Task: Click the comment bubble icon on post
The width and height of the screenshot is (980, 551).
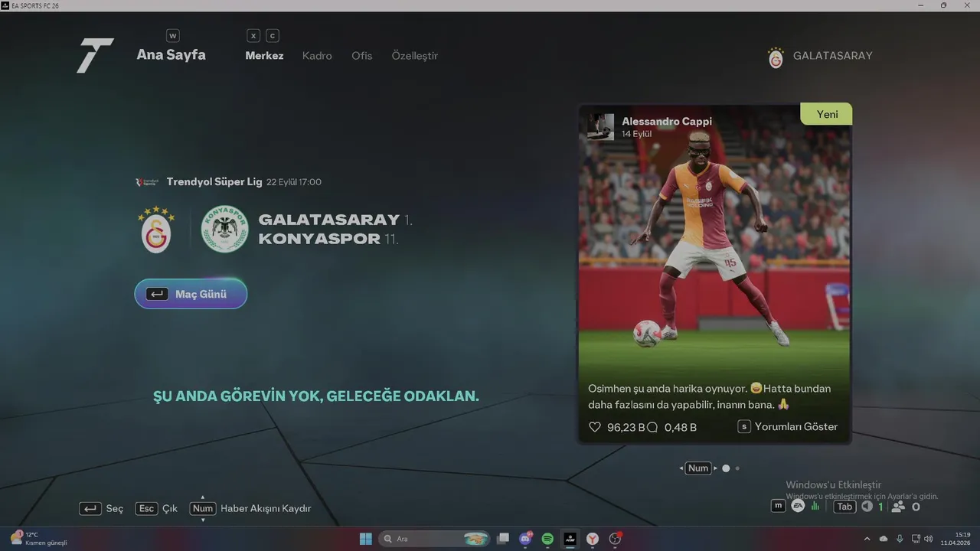Action: tap(652, 427)
